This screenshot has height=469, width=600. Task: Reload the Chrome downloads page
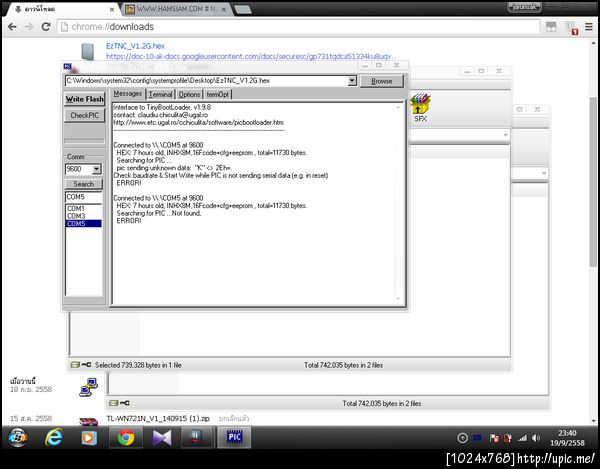coord(46,27)
